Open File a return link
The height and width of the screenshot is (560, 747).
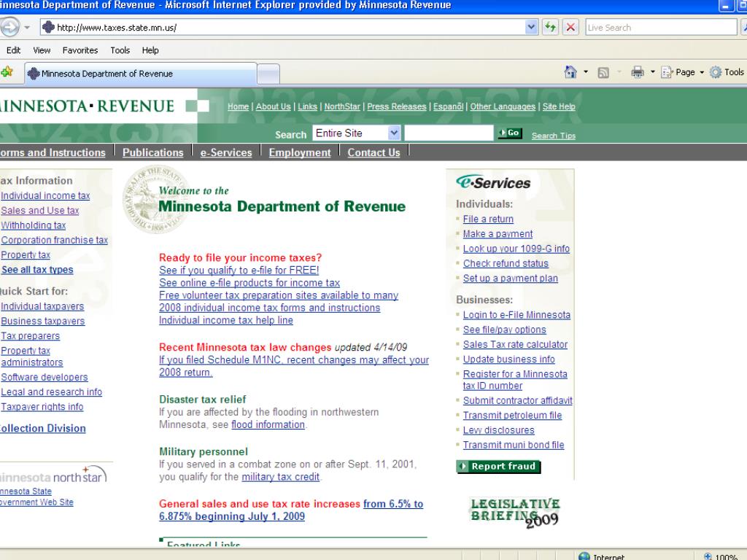click(x=488, y=219)
